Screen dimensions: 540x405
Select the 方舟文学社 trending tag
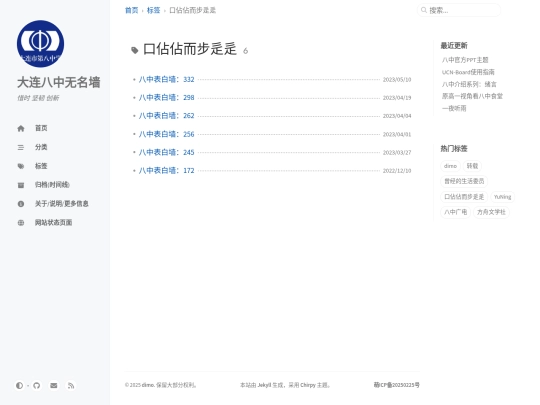[x=491, y=212]
